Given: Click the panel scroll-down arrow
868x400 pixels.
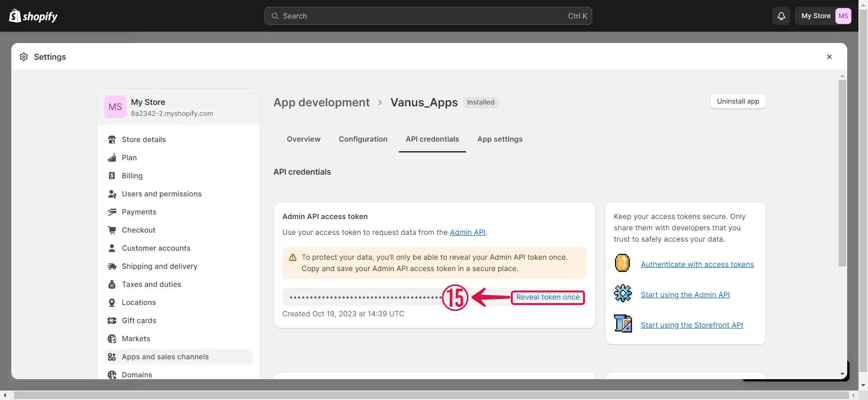Looking at the screenshot, I should pyautogui.click(x=842, y=374).
